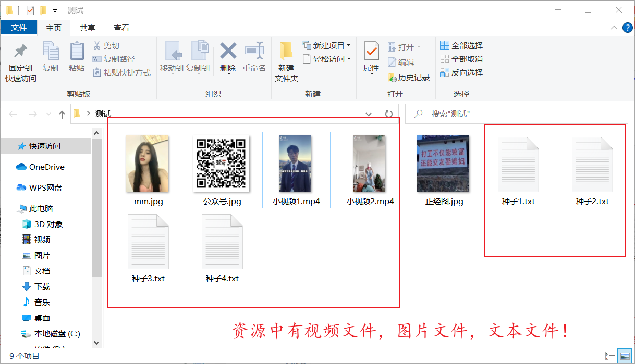Open 新建项目 dropdown
Screen dimensions: 635x364
pyautogui.click(x=326, y=46)
